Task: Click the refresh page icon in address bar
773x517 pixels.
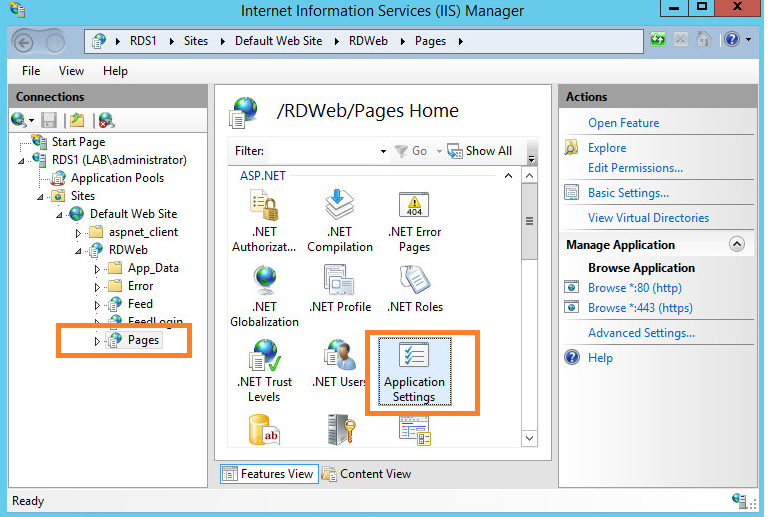Action: click(x=658, y=39)
